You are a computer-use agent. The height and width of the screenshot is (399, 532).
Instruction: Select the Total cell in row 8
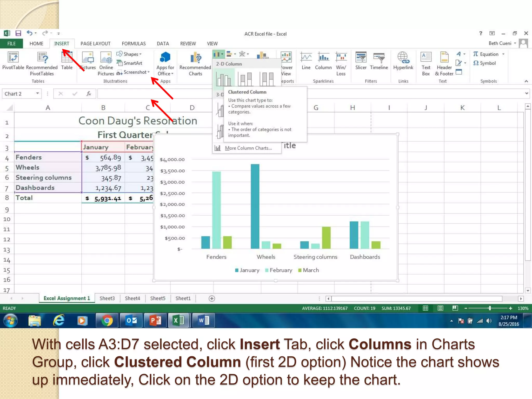click(x=48, y=198)
